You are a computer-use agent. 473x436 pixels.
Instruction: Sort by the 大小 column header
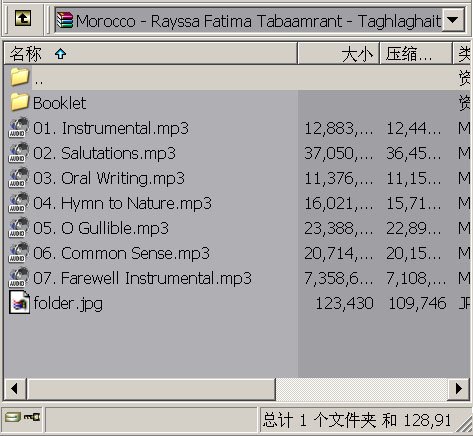[x=338, y=53]
